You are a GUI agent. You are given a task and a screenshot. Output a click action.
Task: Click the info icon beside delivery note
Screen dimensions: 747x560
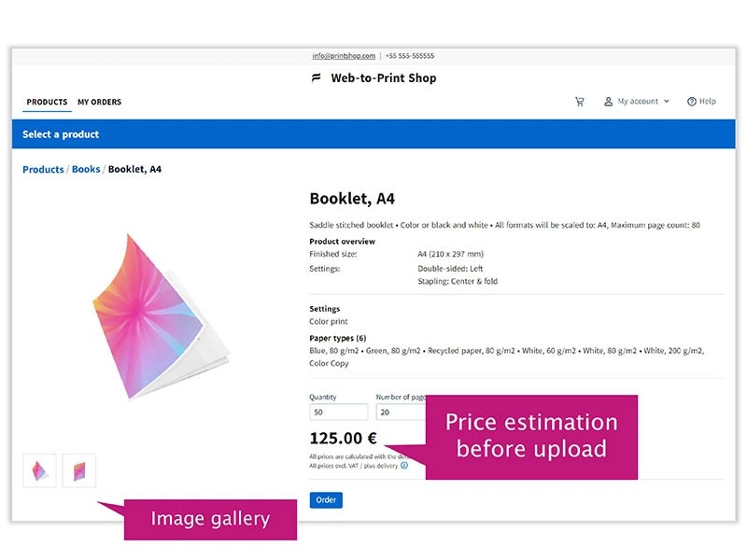(x=404, y=465)
